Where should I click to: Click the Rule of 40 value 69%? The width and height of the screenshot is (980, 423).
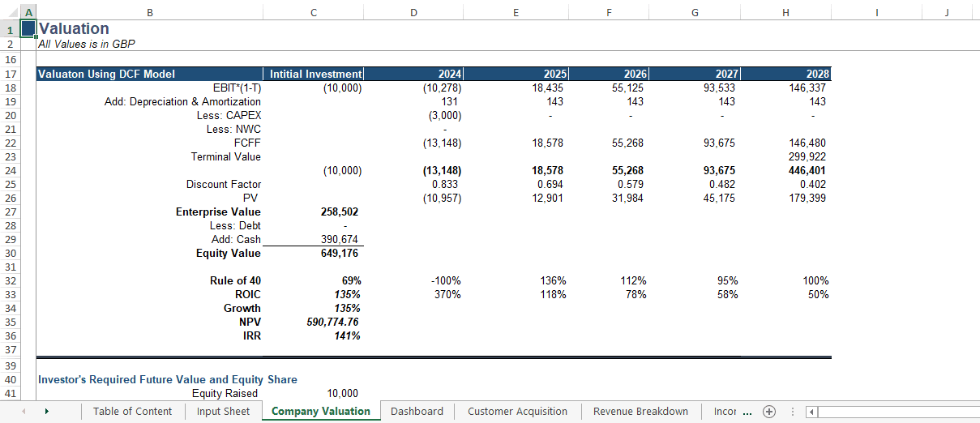click(x=350, y=280)
